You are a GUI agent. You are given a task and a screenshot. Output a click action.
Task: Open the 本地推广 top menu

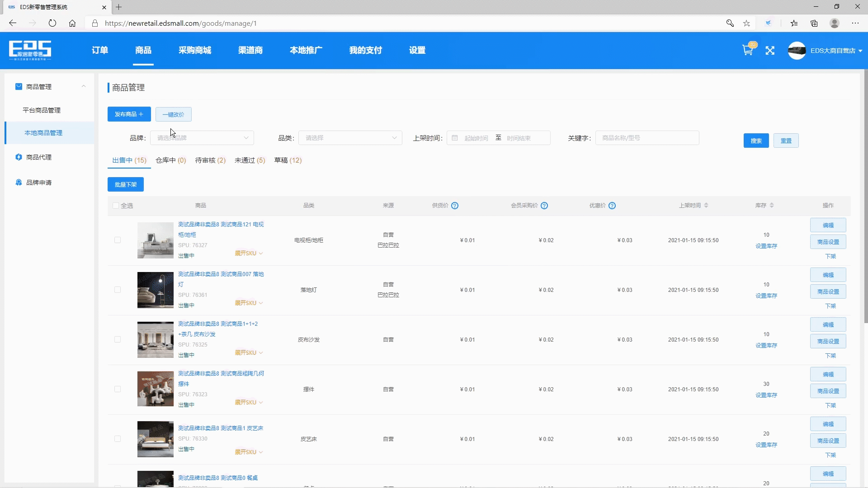(306, 50)
